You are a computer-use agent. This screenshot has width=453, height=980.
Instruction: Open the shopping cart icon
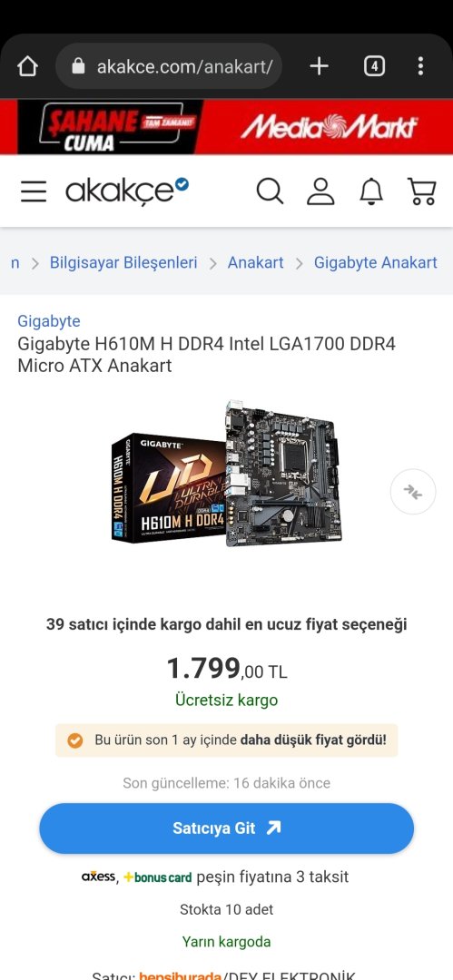pyautogui.click(x=421, y=191)
